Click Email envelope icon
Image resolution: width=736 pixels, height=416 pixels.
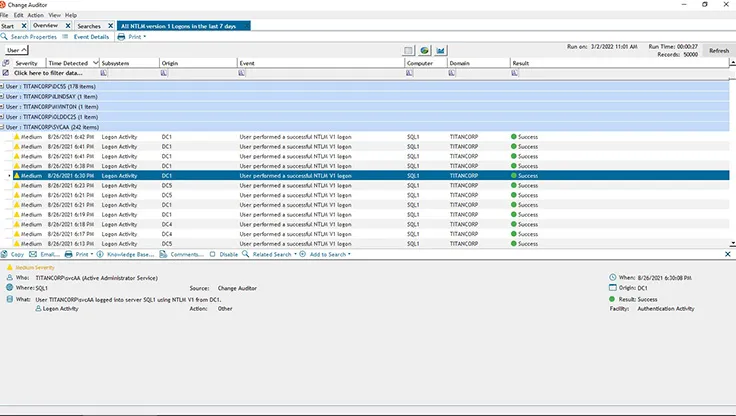pos(33,254)
